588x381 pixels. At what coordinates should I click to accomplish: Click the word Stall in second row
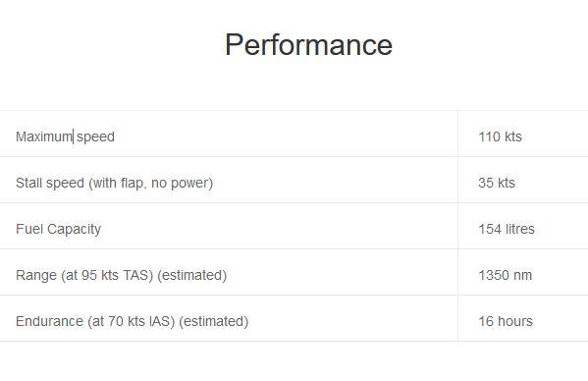[28, 183]
